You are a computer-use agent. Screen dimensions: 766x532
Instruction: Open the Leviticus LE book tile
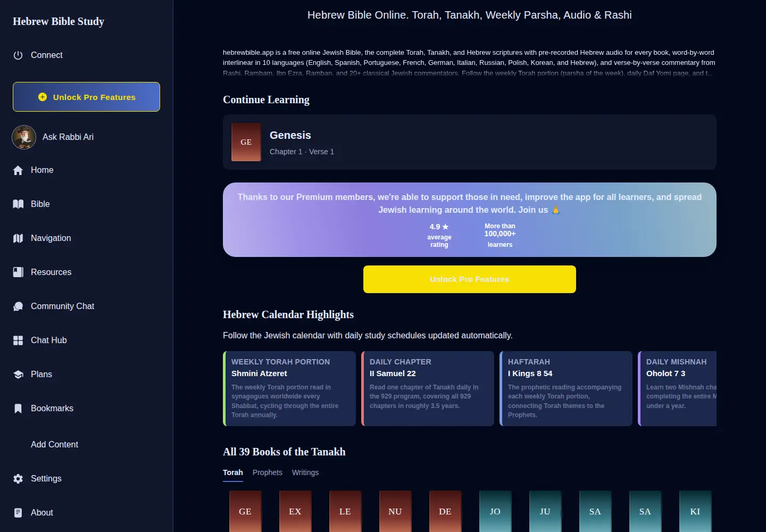(x=345, y=511)
